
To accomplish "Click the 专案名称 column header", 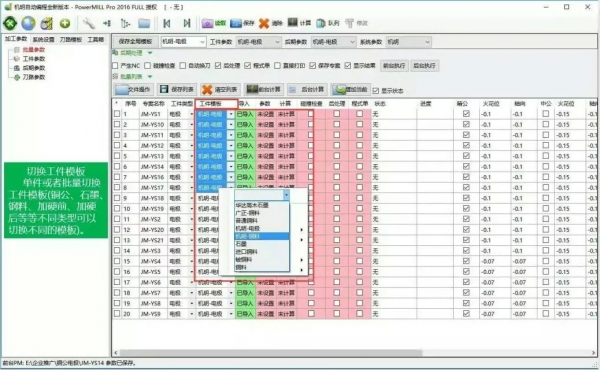I will click(x=153, y=104).
